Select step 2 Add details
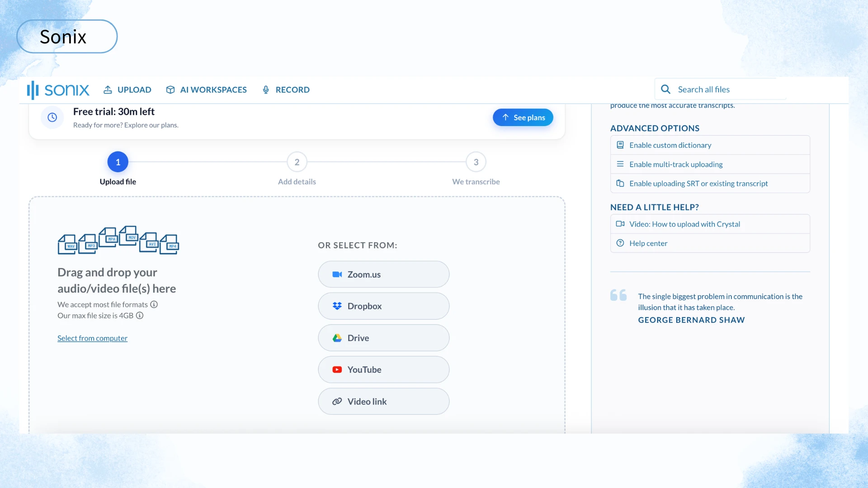Viewport: 868px width, 488px height. (297, 162)
